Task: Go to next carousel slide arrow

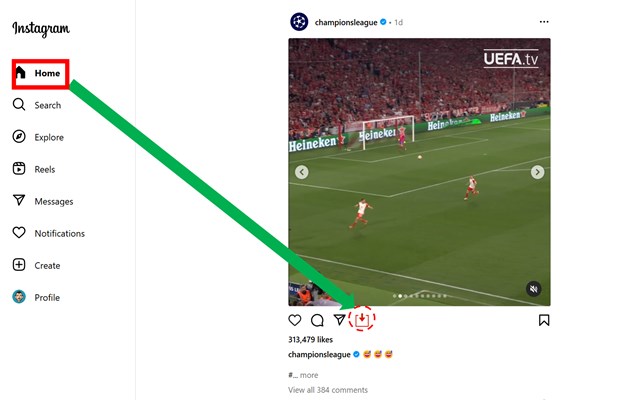Action: (x=537, y=172)
